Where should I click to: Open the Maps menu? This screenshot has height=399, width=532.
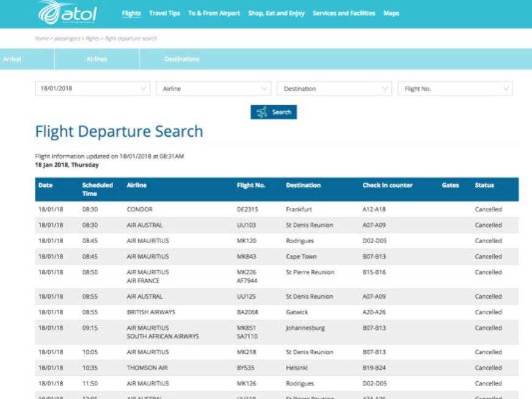(391, 13)
